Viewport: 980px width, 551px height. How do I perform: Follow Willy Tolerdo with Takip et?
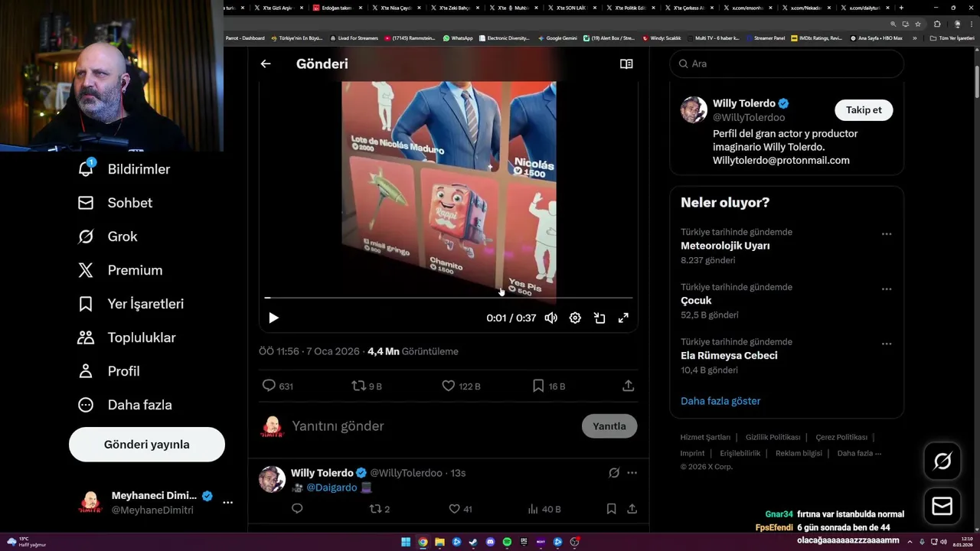coord(864,110)
